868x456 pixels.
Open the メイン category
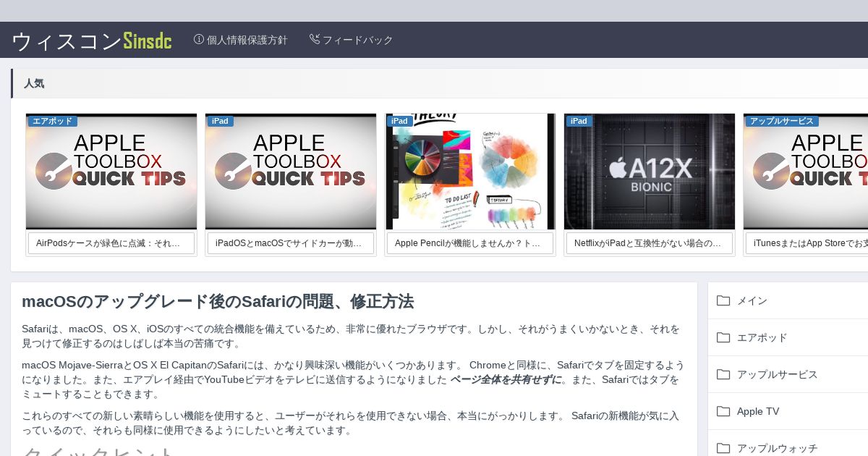[x=752, y=300]
